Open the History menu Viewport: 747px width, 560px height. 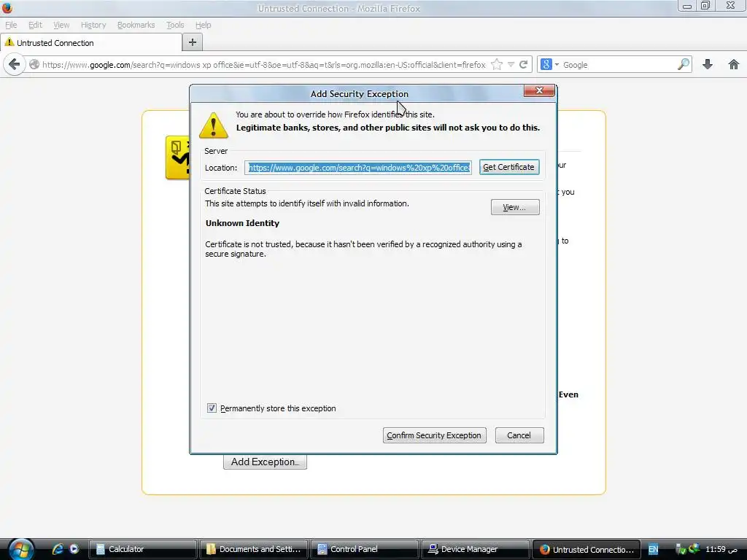(93, 25)
